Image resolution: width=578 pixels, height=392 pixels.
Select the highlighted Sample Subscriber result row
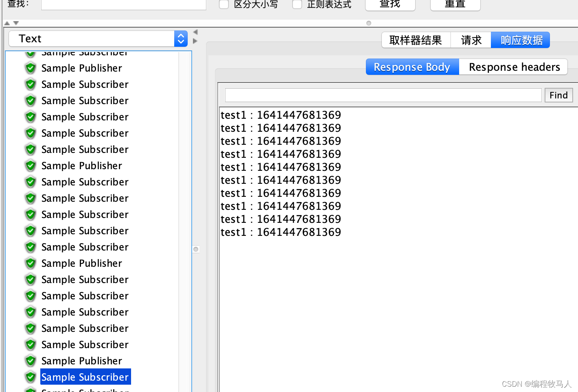[x=85, y=377]
